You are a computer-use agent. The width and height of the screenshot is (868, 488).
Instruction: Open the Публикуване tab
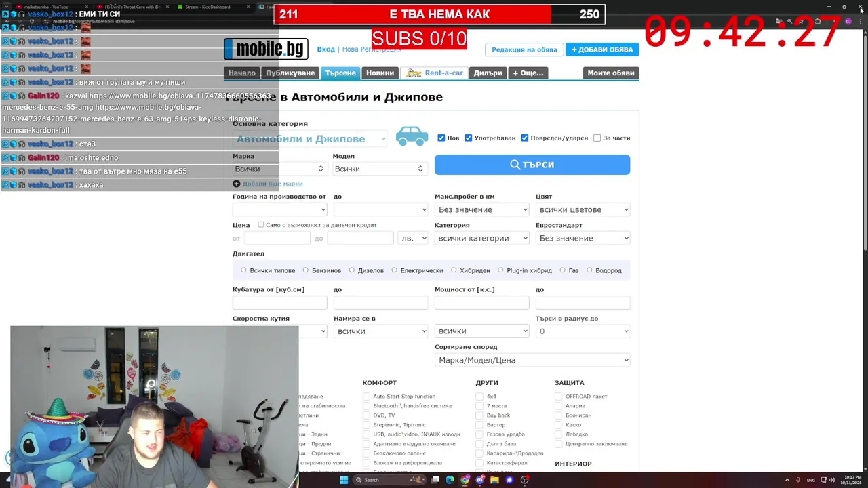[x=290, y=73]
